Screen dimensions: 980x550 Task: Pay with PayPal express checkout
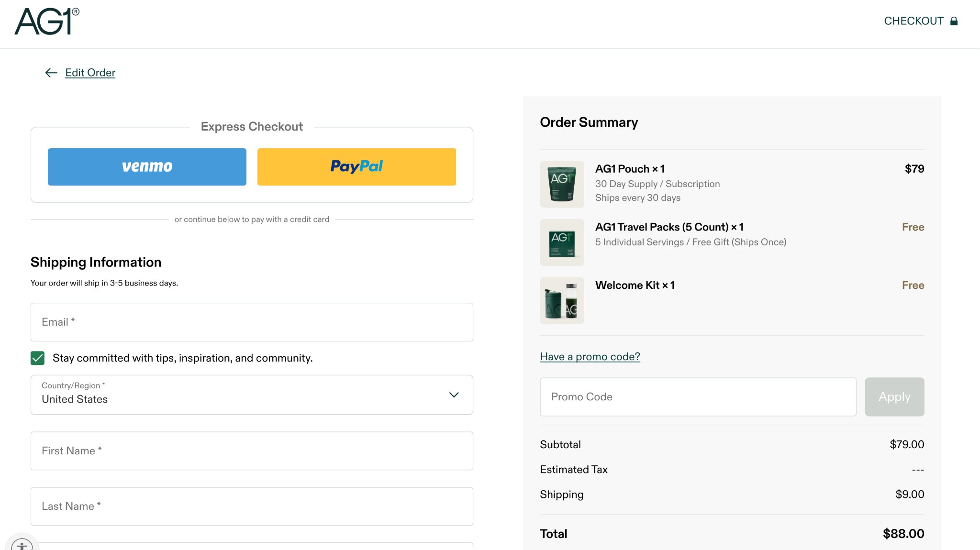point(356,167)
